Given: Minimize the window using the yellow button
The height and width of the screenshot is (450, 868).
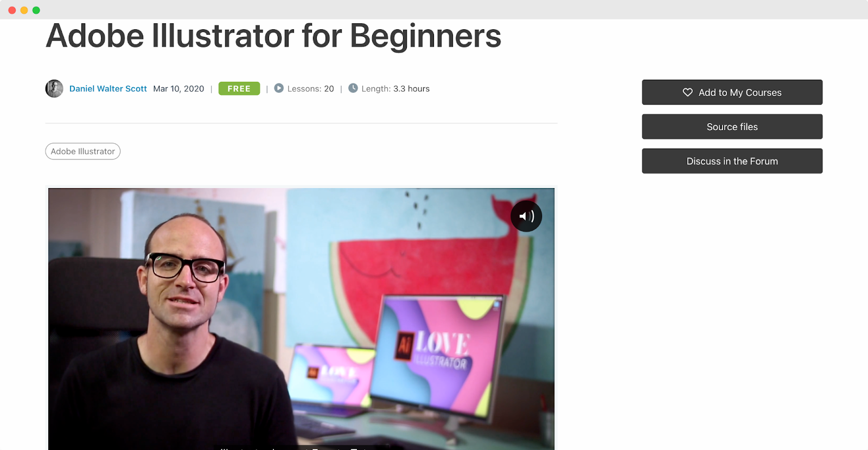Looking at the screenshot, I should [x=24, y=10].
